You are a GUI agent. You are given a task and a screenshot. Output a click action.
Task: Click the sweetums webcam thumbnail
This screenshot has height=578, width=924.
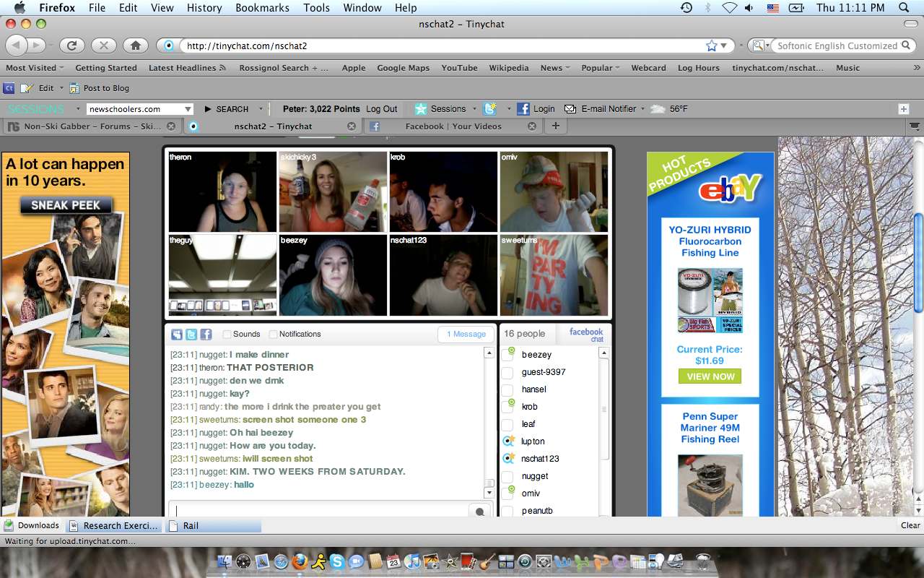[554, 275]
